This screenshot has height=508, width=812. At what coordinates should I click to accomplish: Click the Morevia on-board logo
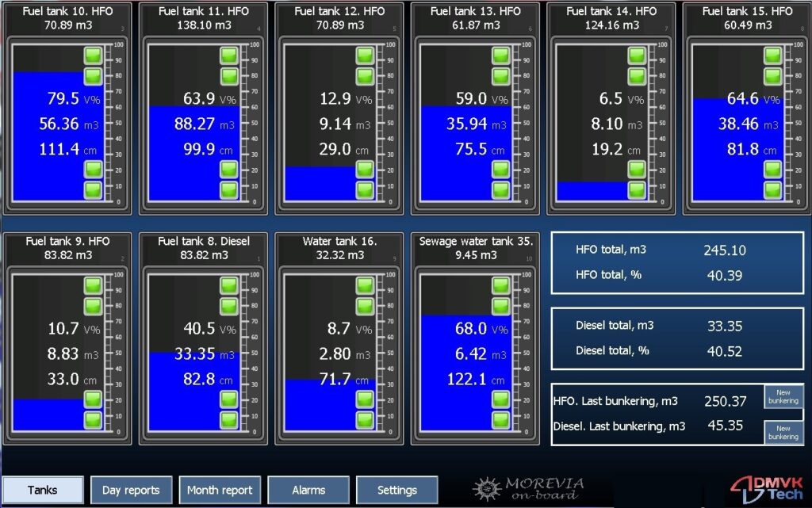[528, 489]
